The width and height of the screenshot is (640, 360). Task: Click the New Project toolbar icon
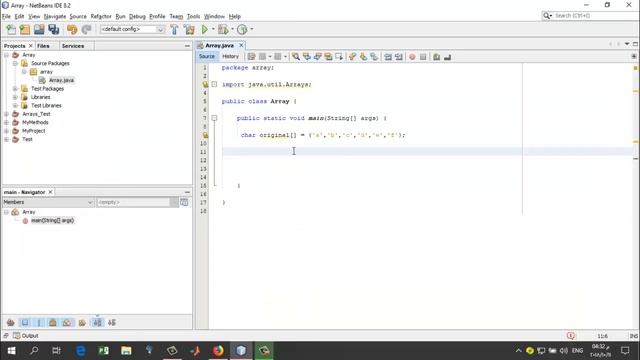(25, 29)
